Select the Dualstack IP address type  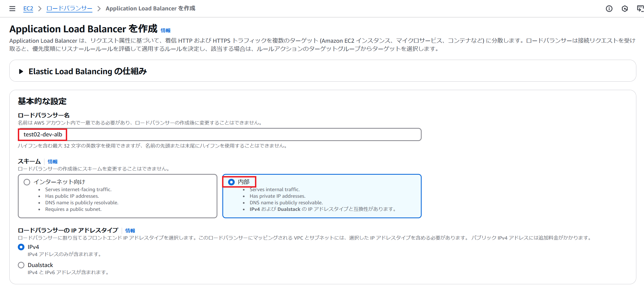pyautogui.click(x=21, y=265)
